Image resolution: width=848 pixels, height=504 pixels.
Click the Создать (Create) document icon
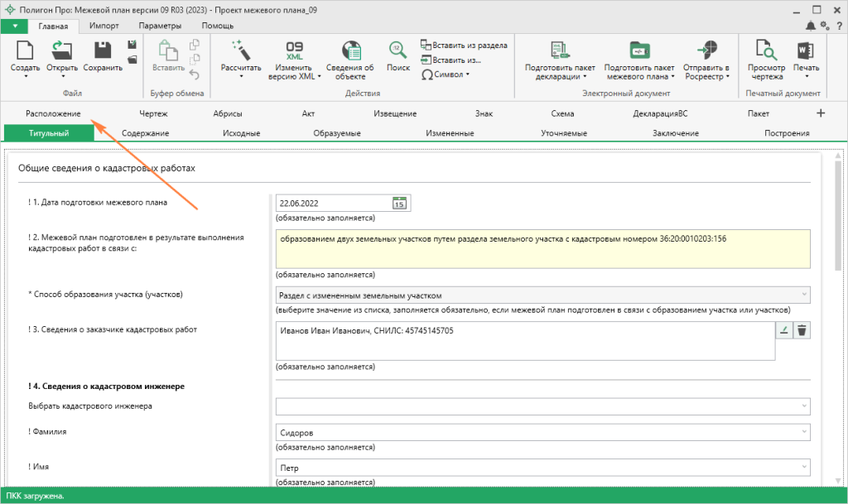pos(25,50)
